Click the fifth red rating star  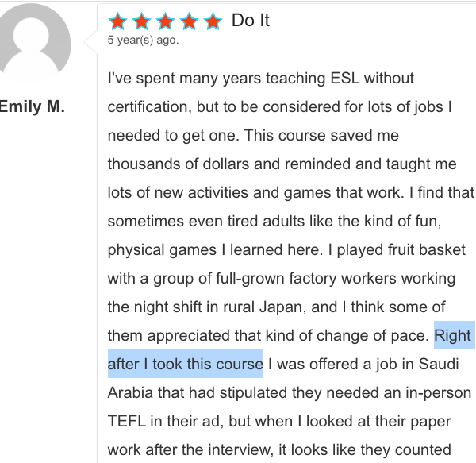(213, 21)
